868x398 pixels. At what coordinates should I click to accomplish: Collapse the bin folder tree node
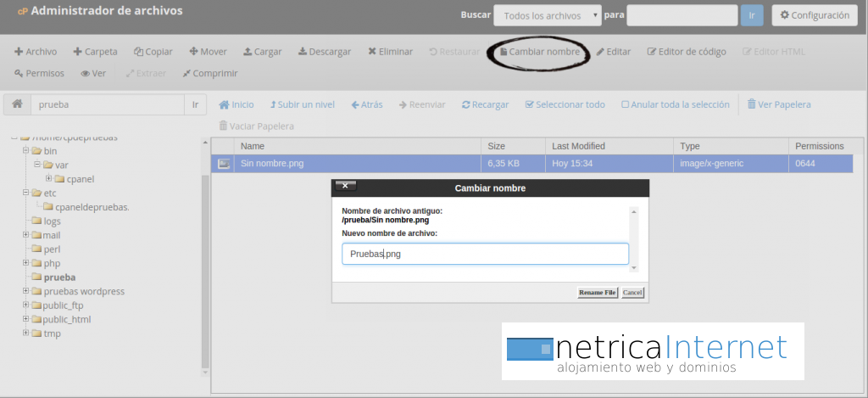[x=26, y=151]
